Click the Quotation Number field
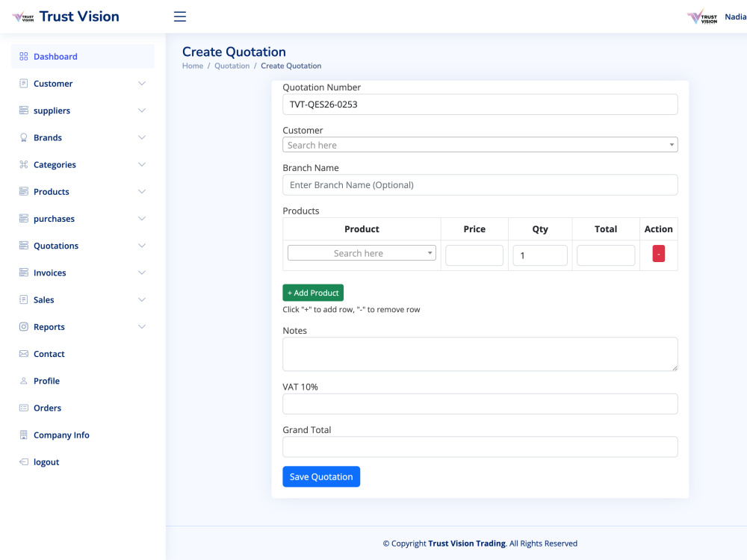Image resolution: width=747 pixels, height=560 pixels. [480, 105]
